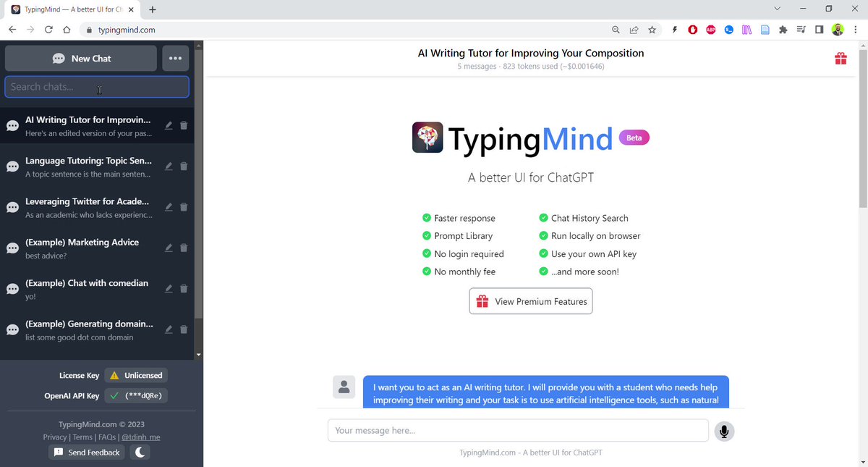This screenshot has width=868, height=467.
Task: Edit the Generating domain chat title
Action: point(168,329)
